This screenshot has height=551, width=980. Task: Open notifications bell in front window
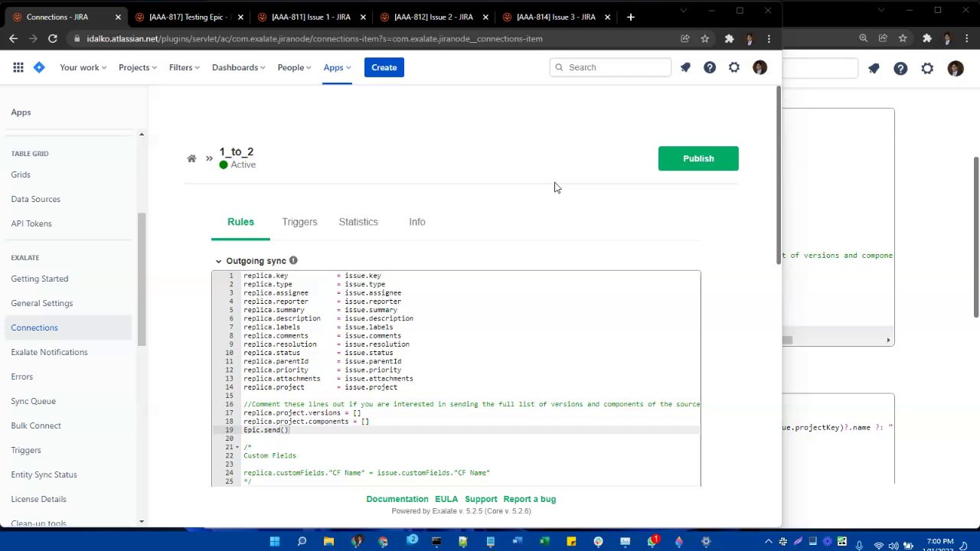(685, 67)
